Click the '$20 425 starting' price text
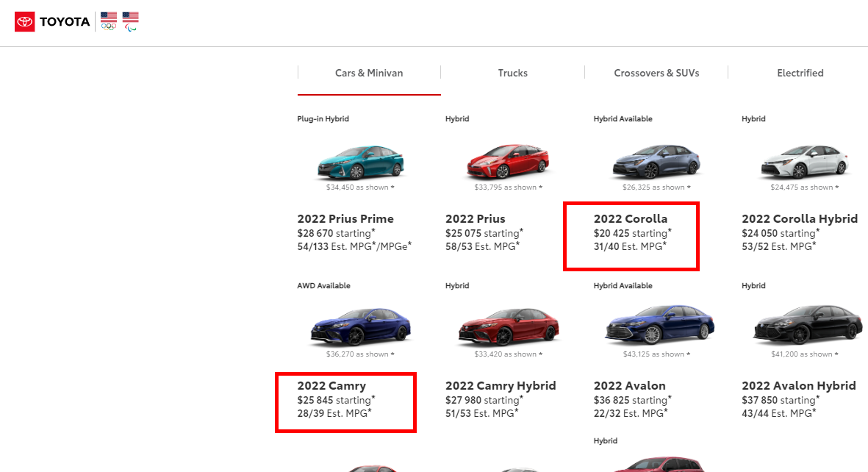The width and height of the screenshot is (868, 472). [x=632, y=233]
